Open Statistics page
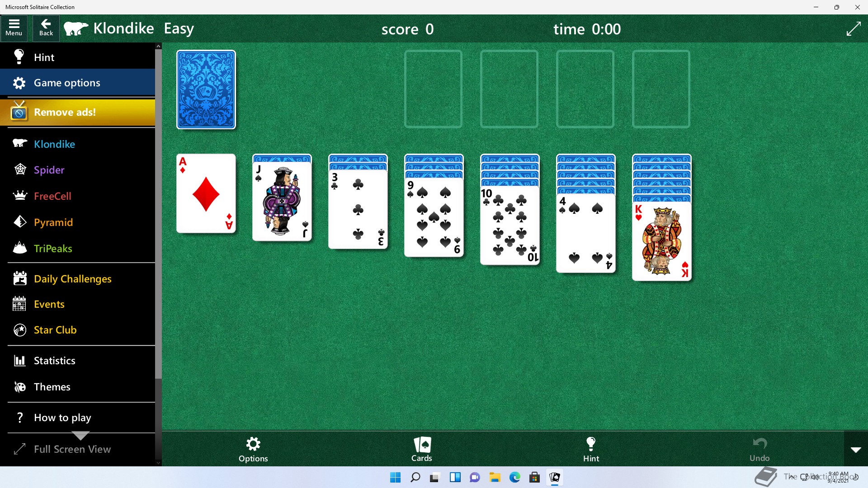 pos(78,361)
